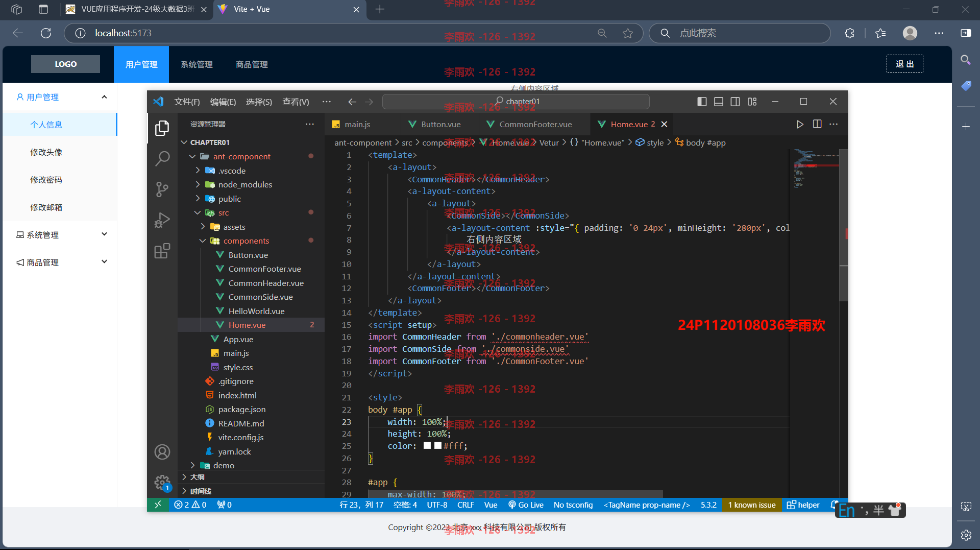Open ports indicator in status bar

pyautogui.click(x=224, y=505)
